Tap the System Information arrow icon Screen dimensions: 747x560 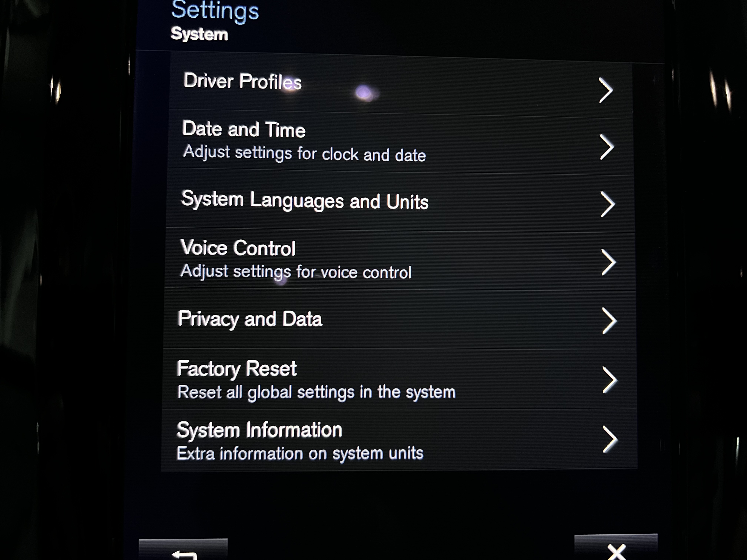point(611,439)
